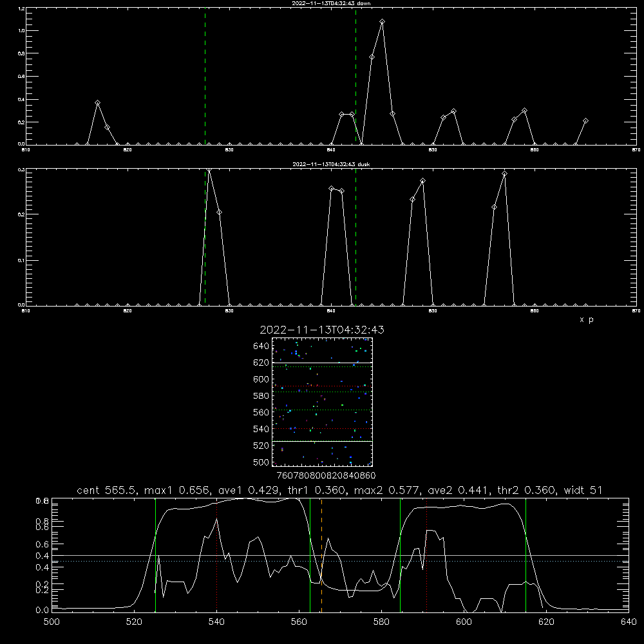Click the last diamond marker at dawn plot's right end
Viewport: 644px width, 644px height.
585,121
